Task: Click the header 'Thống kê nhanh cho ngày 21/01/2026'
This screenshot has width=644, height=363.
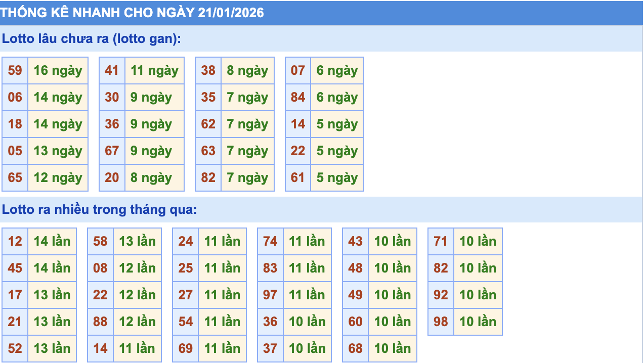Action: [132, 13]
